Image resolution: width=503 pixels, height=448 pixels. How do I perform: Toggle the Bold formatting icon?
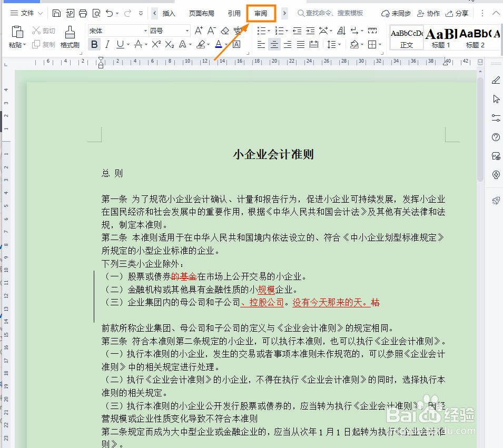(x=93, y=44)
